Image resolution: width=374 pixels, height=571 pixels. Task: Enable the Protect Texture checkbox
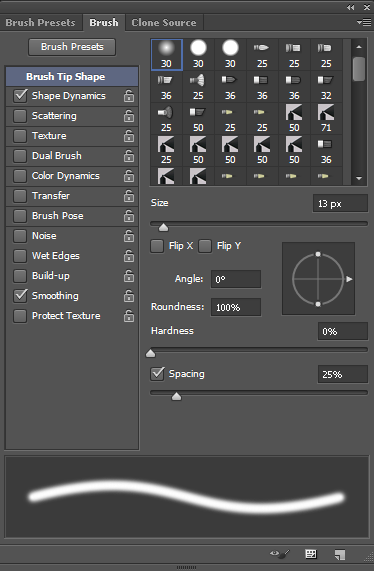pyautogui.click(x=20, y=316)
